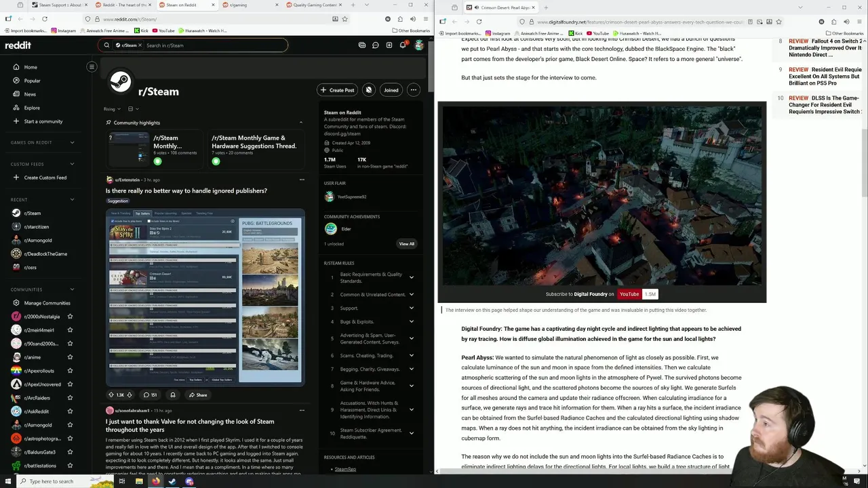The image size is (868, 488).
Task: Favorite r/2meirl4meirl with star
Action: (x=70, y=330)
